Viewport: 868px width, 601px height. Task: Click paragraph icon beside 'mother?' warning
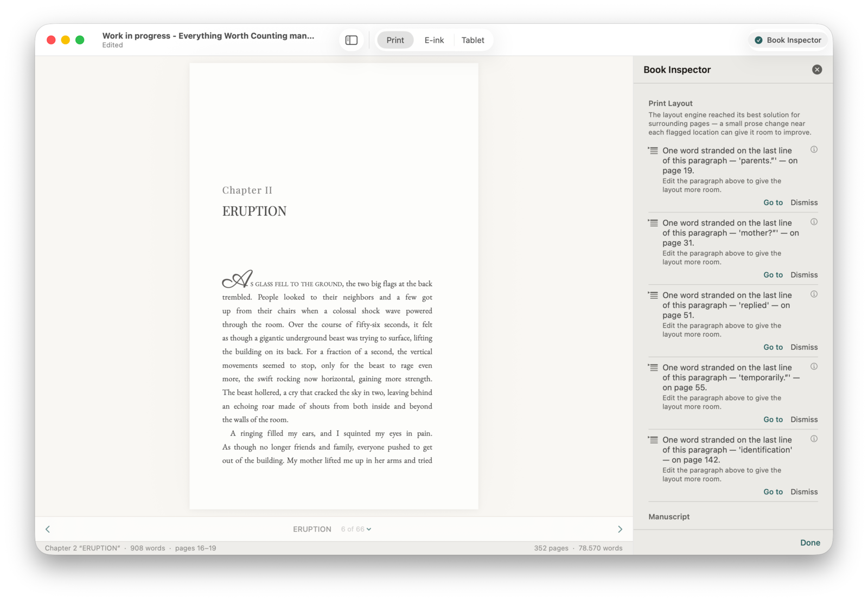pyautogui.click(x=653, y=222)
